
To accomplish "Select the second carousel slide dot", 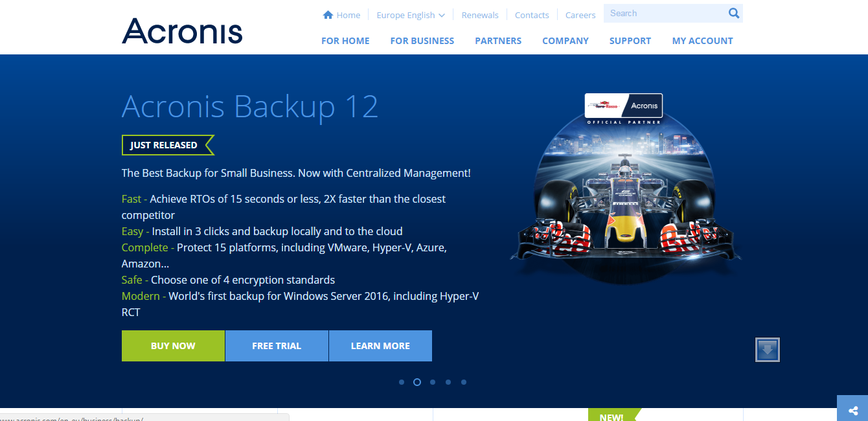I will pos(417,382).
